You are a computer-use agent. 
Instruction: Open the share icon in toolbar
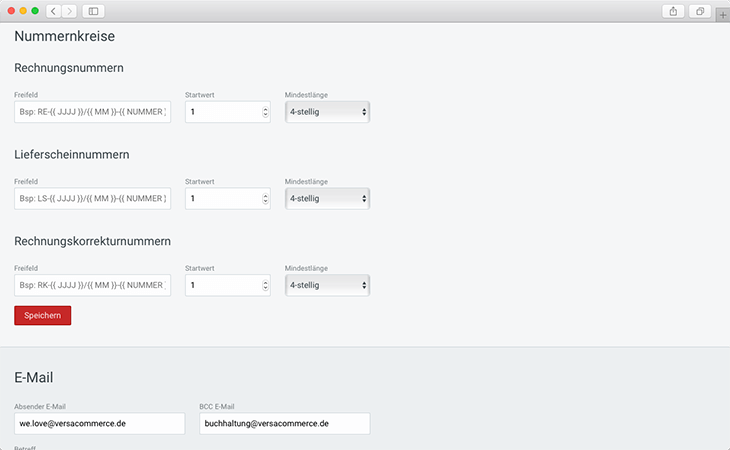(672, 11)
